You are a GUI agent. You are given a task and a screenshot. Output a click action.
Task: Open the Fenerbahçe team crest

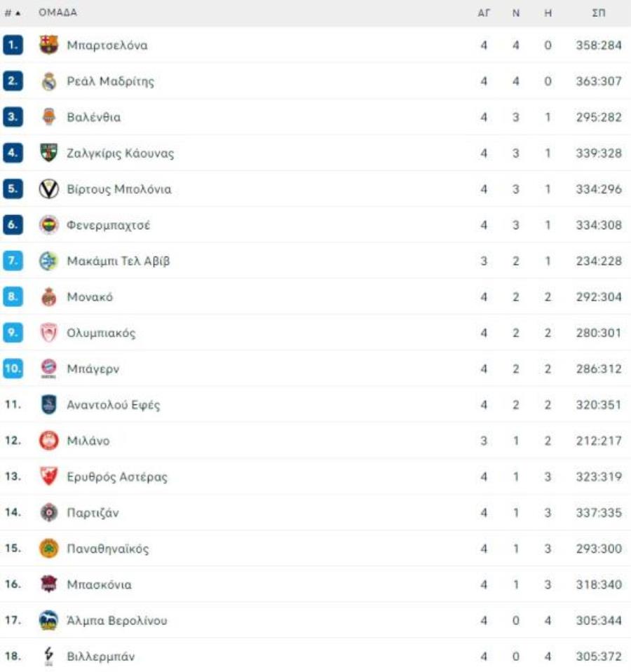pos(48,224)
